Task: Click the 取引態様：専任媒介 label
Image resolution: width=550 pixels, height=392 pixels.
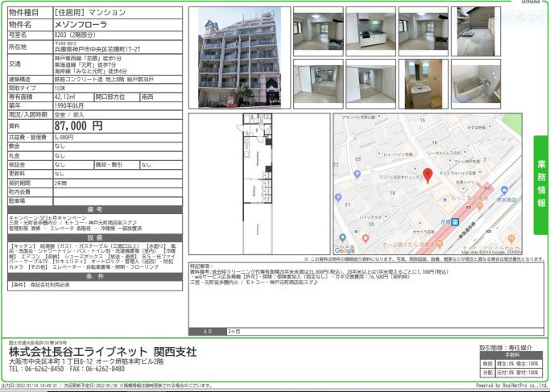Action: pyautogui.click(x=506, y=348)
